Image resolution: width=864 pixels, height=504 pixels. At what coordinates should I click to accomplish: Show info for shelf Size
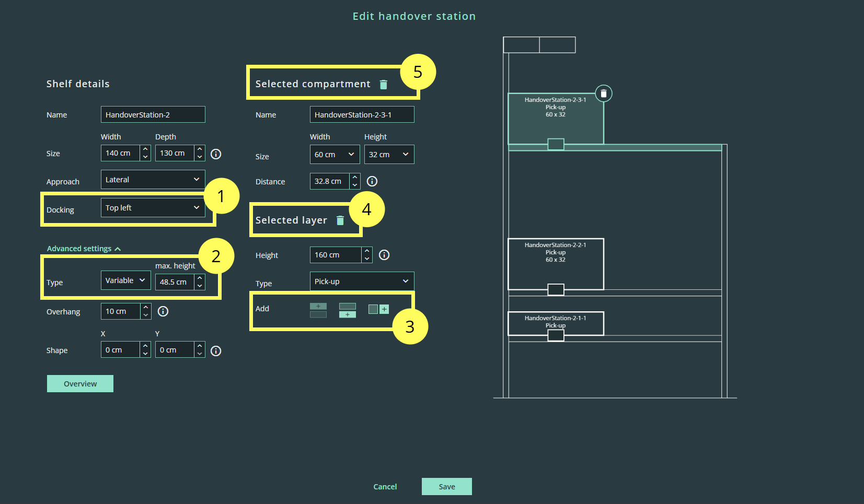215,154
